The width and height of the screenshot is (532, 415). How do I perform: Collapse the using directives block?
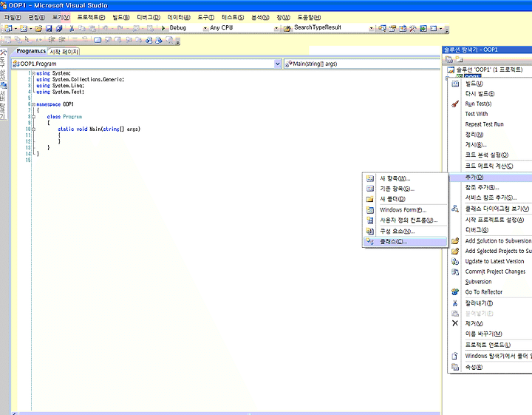(33, 73)
